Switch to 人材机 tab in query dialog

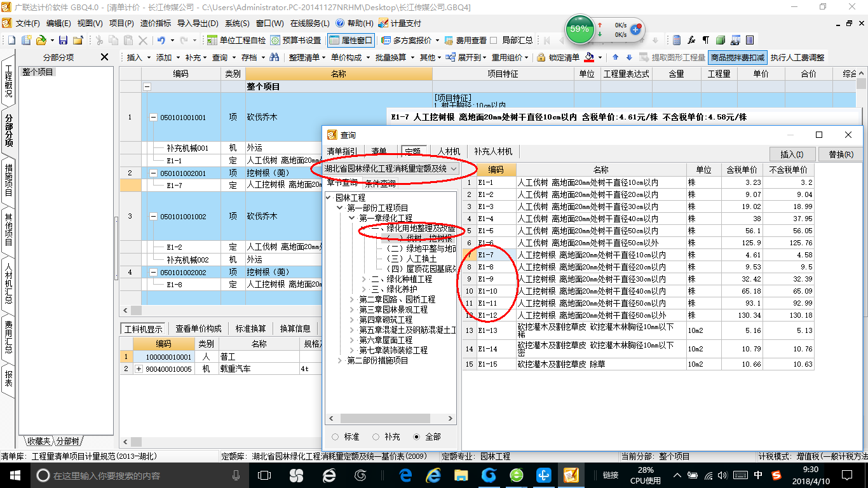[x=449, y=151]
